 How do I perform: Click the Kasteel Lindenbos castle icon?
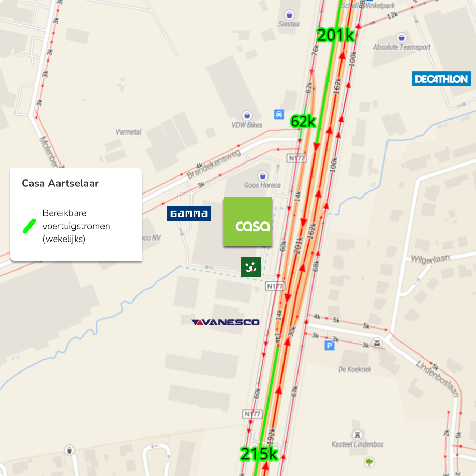pos(358,435)
